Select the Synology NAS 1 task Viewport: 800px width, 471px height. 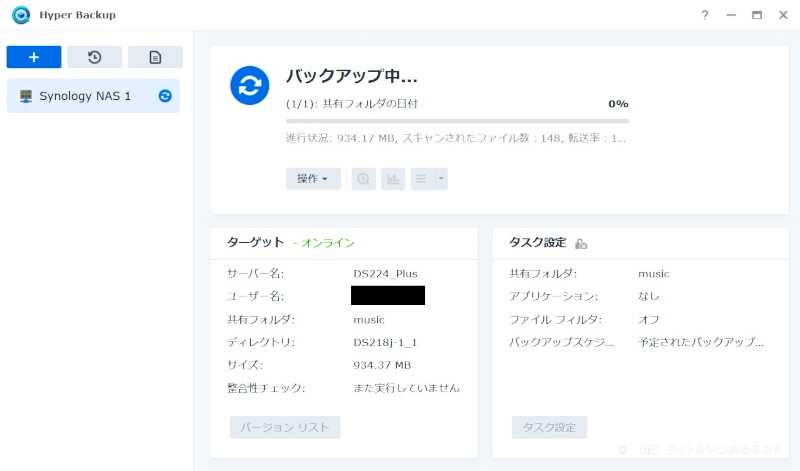click(x=93, y=96)
